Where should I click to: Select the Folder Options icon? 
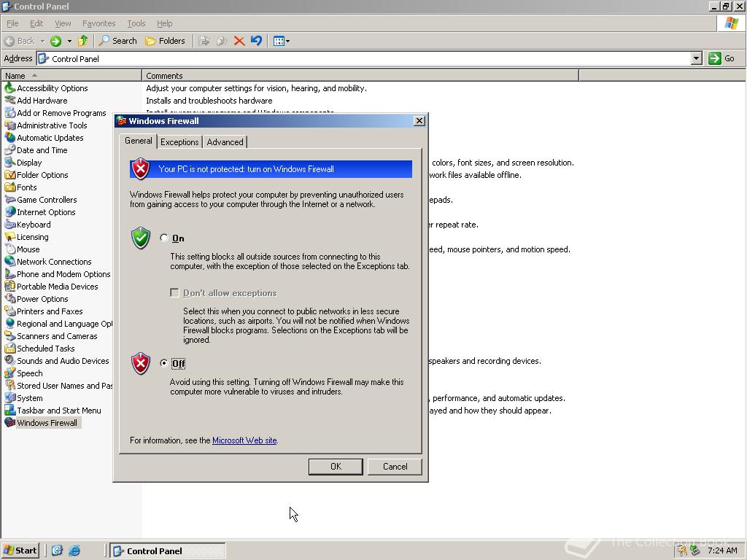tap(9, 175)
